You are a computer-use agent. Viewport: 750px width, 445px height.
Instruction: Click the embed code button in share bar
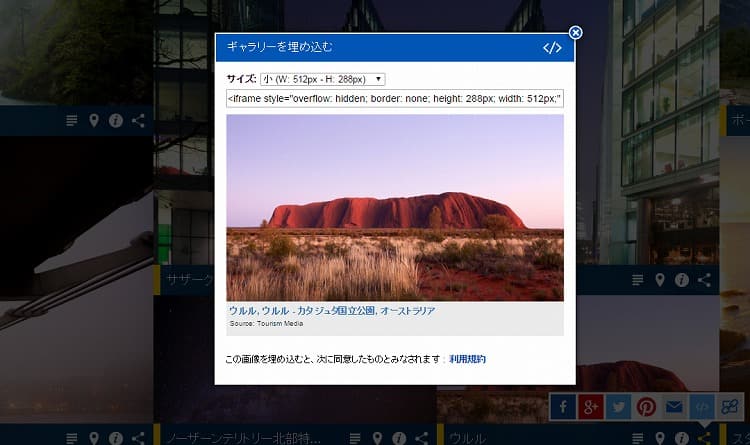pos(702,407)
